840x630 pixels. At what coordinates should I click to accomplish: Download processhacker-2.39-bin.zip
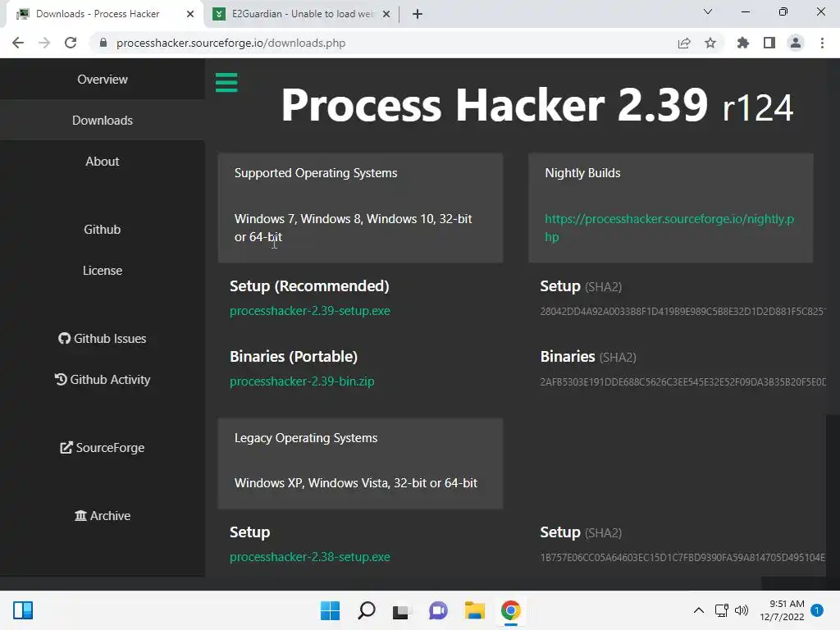[302, 381]
